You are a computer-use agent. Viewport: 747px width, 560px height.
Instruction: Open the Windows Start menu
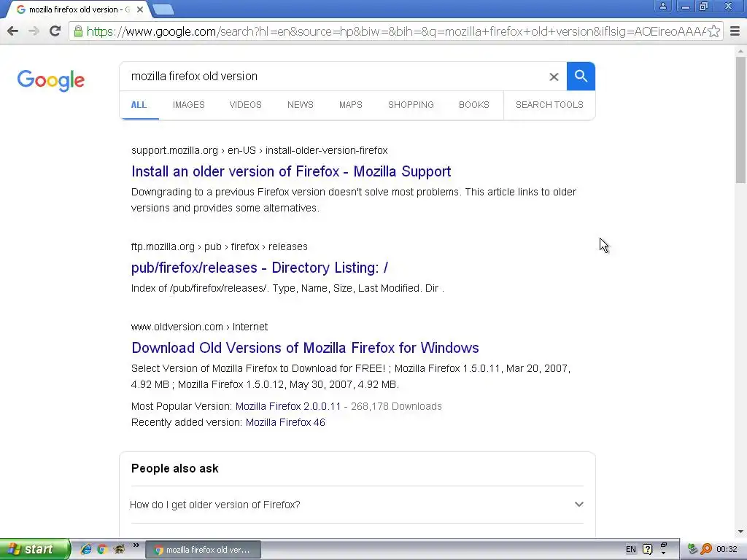point(35,549)
